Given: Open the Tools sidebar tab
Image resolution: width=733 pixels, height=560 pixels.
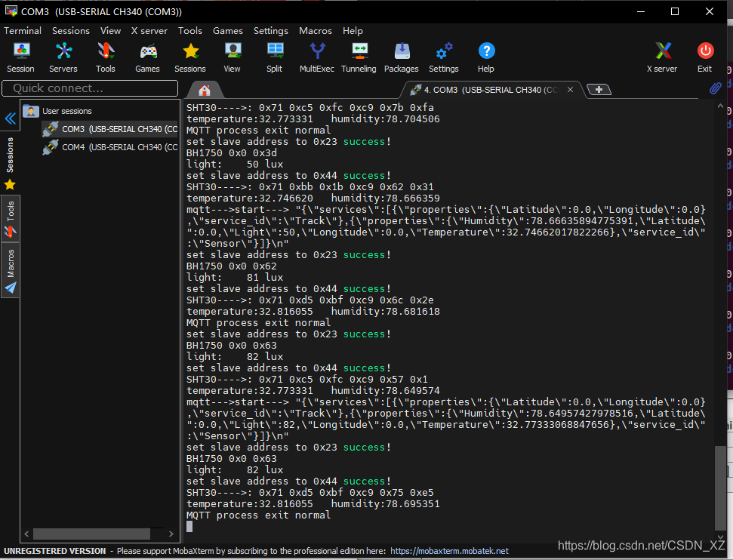Looking at the screenshot, I should pos(11,218).
